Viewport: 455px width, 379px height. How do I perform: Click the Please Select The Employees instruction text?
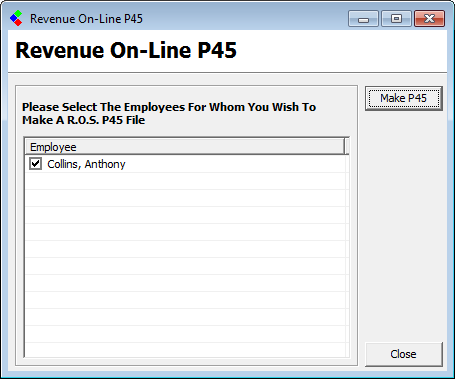point(169,113)
